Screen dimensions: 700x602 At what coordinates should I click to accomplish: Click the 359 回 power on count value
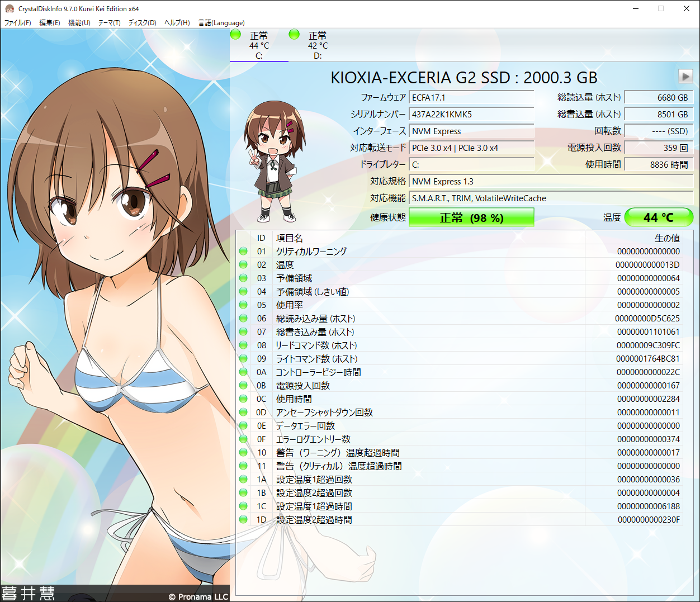pyautogui.click(x=659, y=148)
